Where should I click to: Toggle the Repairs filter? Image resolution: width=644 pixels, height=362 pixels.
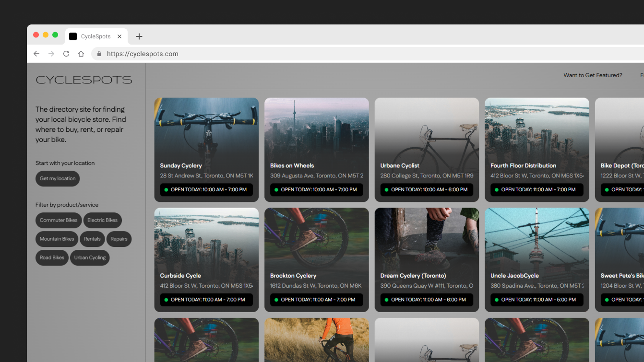tap(119, 239)
